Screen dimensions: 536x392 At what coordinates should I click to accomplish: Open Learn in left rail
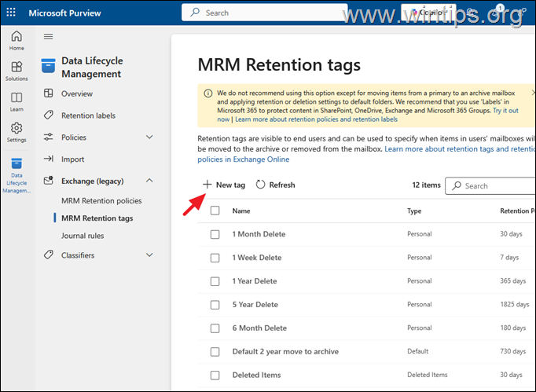pyautogui.click(x=17, y=101)
